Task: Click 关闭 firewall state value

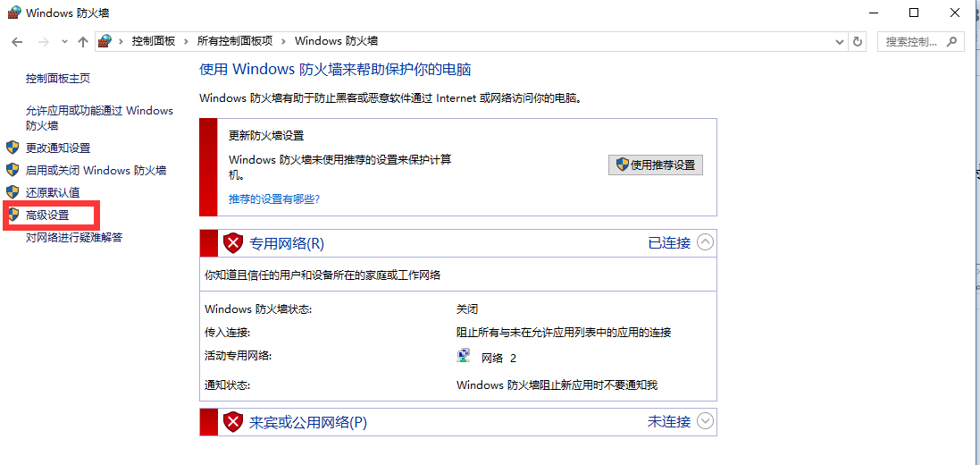Action: point(467,309)
